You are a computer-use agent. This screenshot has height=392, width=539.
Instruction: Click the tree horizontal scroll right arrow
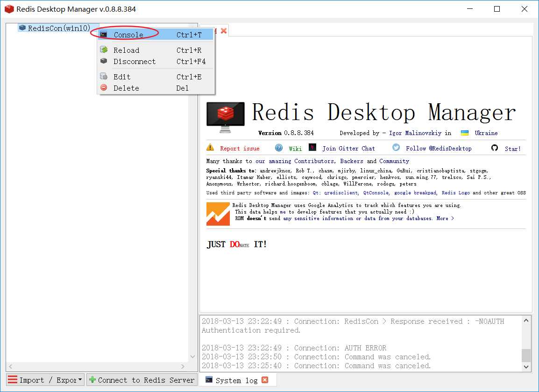click(x=183, y=367)
